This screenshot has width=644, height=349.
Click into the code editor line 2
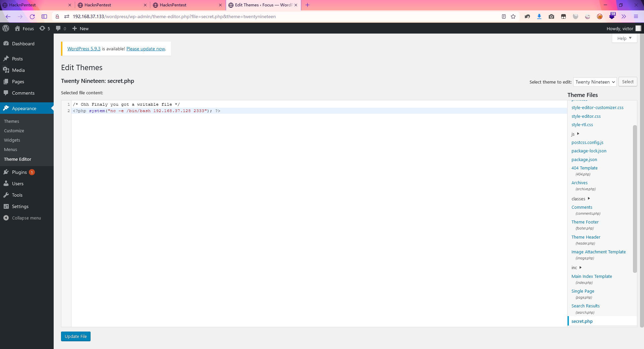[x=319, y=111]
